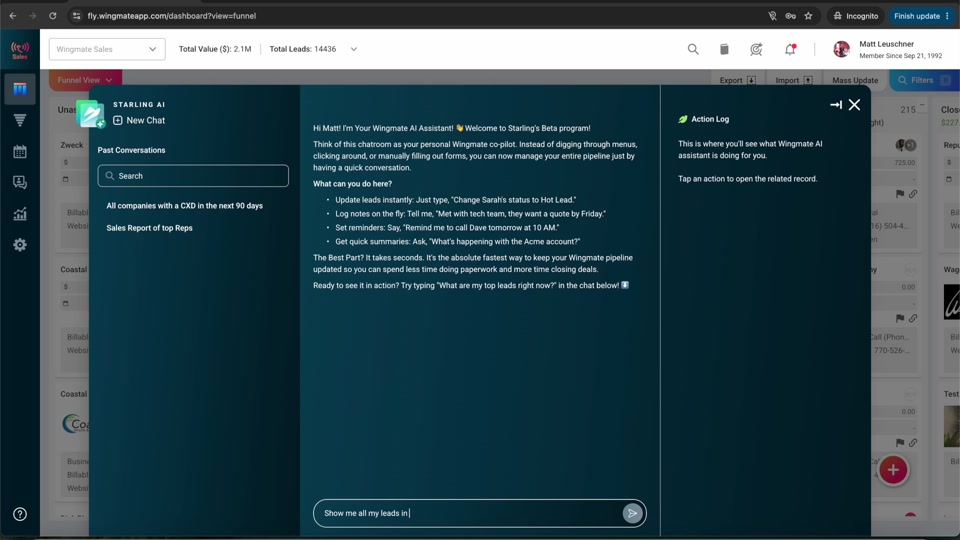The image size is (960, 540).
Task: Open the Filters button
Action: click(924, 80)
